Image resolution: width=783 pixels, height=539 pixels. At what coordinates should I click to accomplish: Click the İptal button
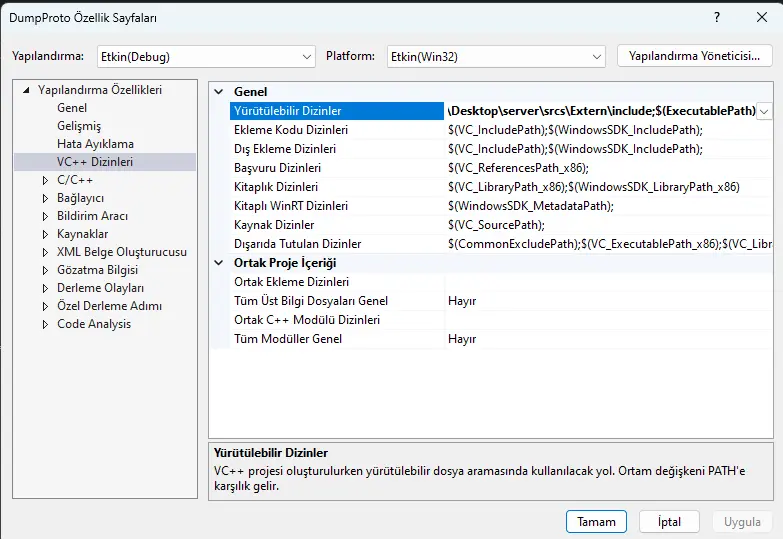(669, 522)
